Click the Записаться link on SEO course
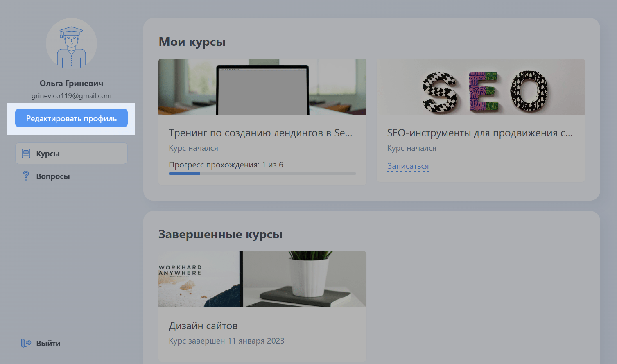Viewport: 617px width, 364px height. (x=408, y=166)
